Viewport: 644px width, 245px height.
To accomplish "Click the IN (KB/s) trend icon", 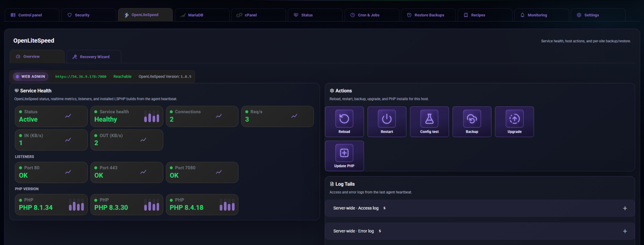I will pos(68,140).
